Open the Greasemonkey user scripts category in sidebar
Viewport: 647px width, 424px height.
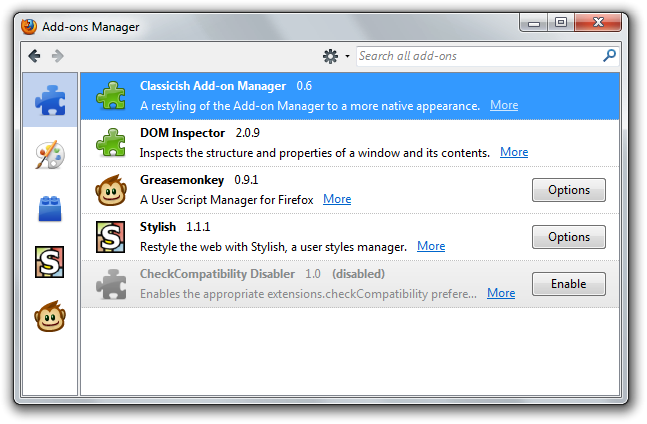(x=50, y=316)
